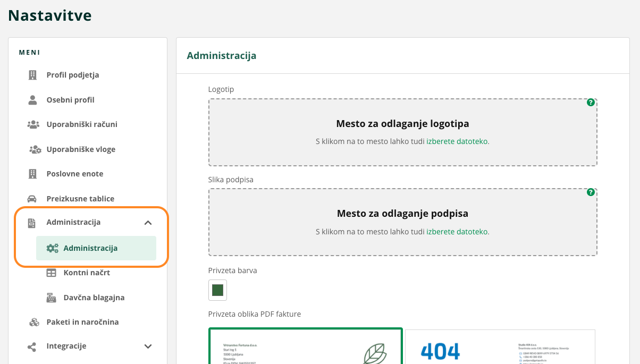This screenshot has width=640, height=364.
Task: Click the Logotip label
Action: pos(221,89)
